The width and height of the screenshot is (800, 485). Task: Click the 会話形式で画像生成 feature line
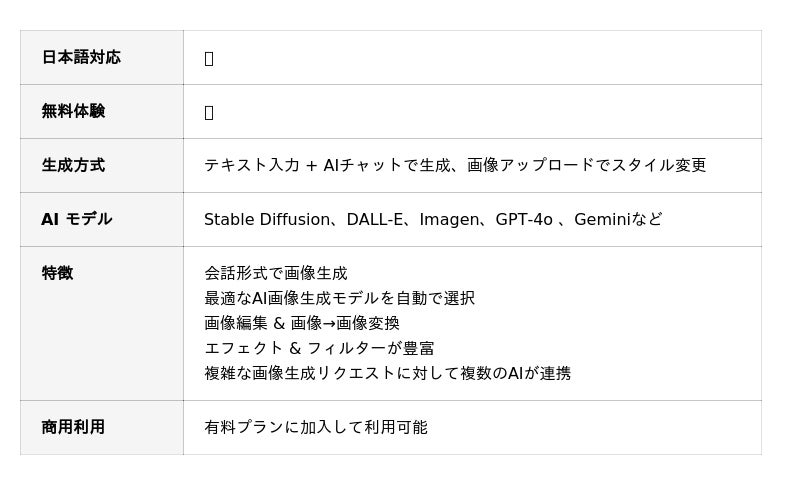tap(276, 274)
